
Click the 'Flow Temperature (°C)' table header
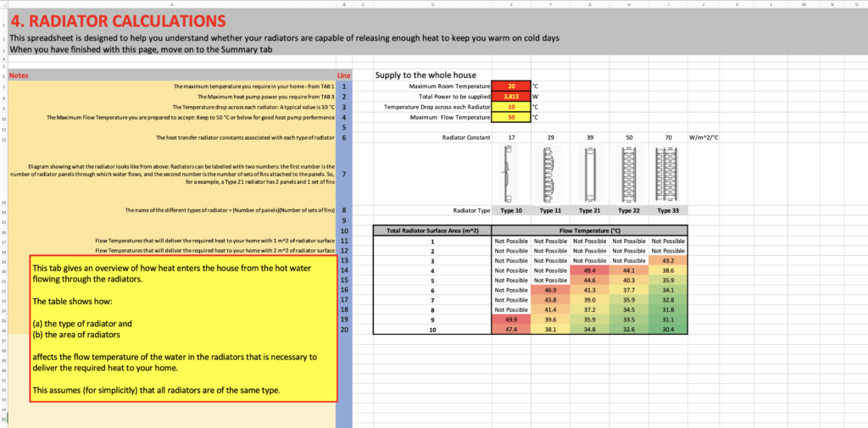coord(590,231)
